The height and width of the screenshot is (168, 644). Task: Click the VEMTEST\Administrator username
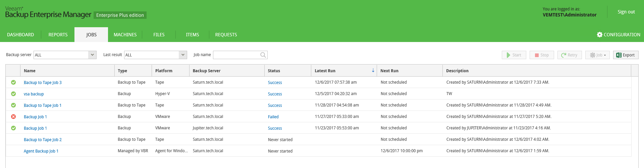tap(570, 15)
